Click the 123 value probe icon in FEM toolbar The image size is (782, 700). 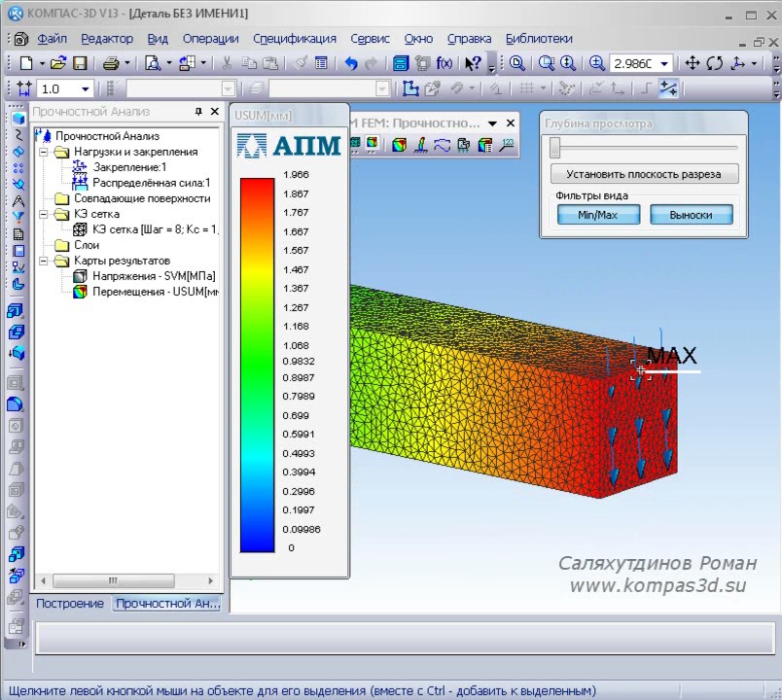(507, 145)
